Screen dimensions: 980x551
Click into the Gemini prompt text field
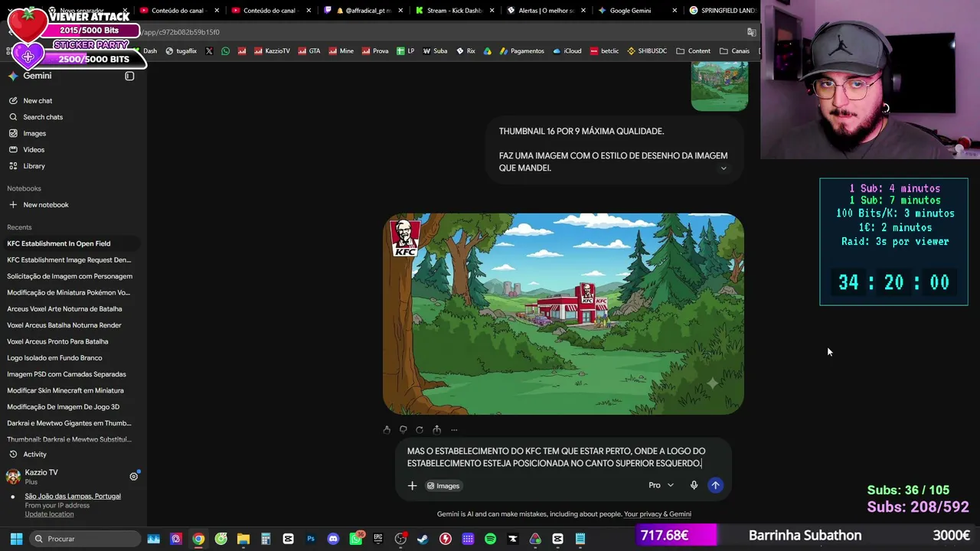pos(563,457)
